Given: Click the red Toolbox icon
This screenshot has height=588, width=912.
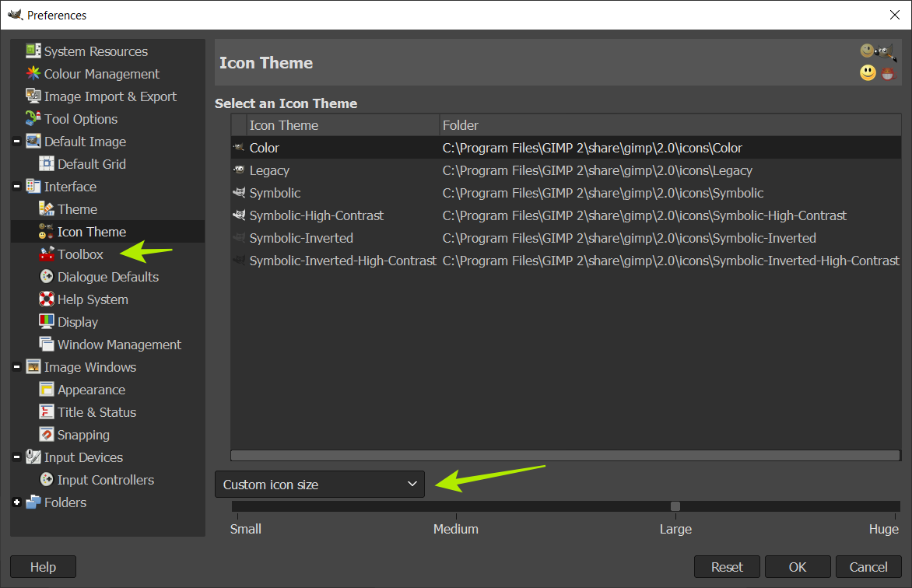Looking at the screenshot, I should pos(47,254).
